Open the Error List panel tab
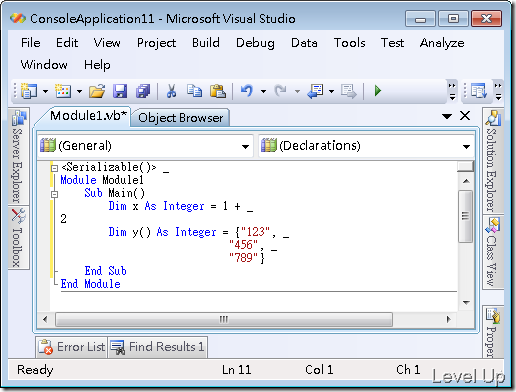 point(71,347)
